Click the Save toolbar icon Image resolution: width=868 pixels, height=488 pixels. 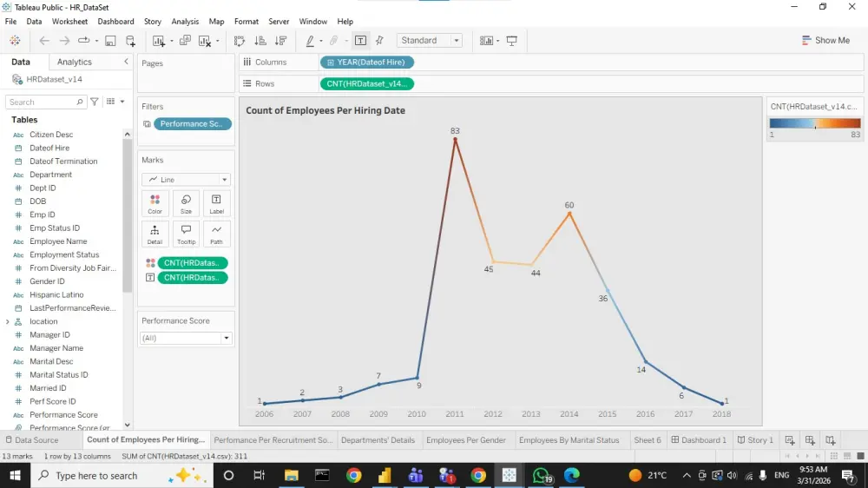point(110,41)
